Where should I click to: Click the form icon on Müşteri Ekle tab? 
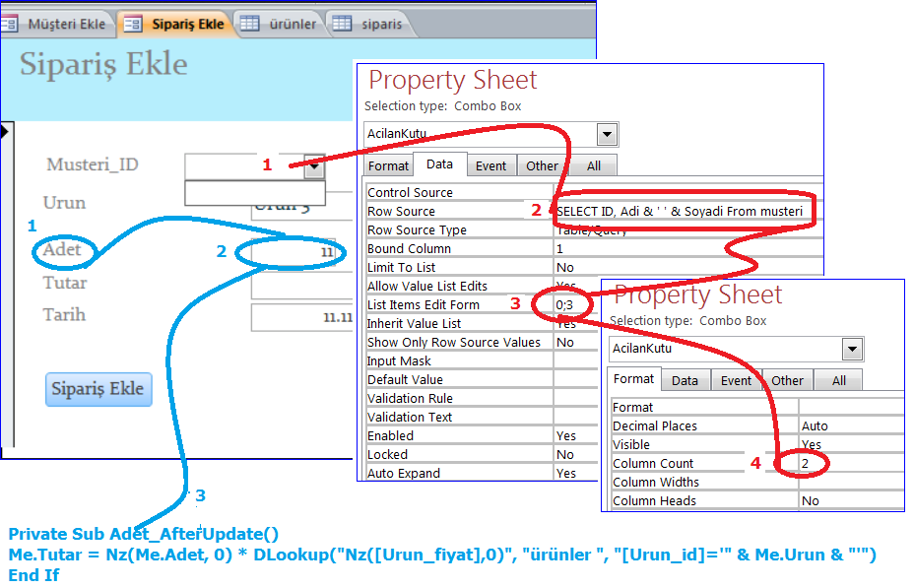pos(10,25)
